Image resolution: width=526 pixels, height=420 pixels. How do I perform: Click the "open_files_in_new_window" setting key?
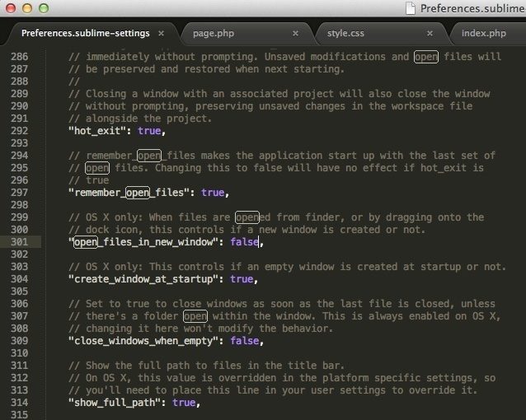click(x=143, y=241)
